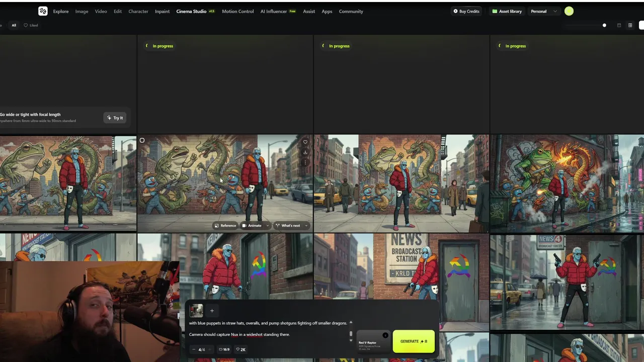Adjust the thumbnail size slider handle

click(604, 25)
